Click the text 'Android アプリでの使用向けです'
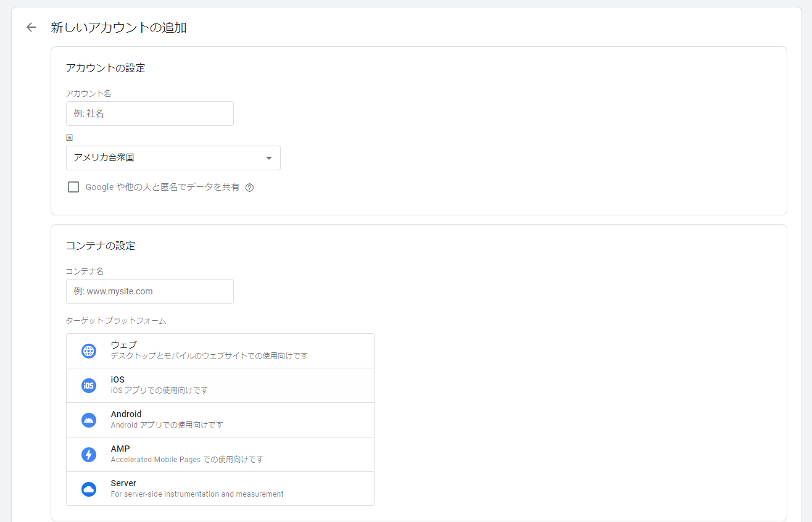812x522 pixels. click(x=167, y=425)
